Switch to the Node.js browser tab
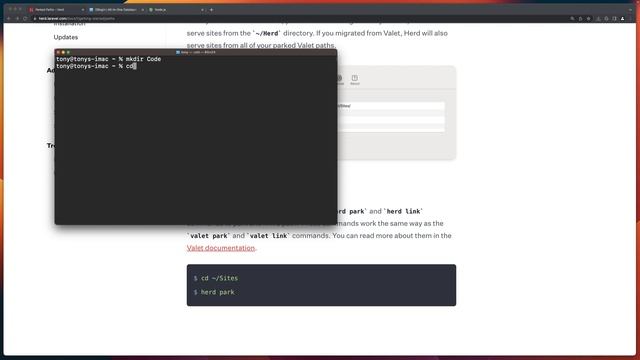The image size is (640, 360). (176, 9)
